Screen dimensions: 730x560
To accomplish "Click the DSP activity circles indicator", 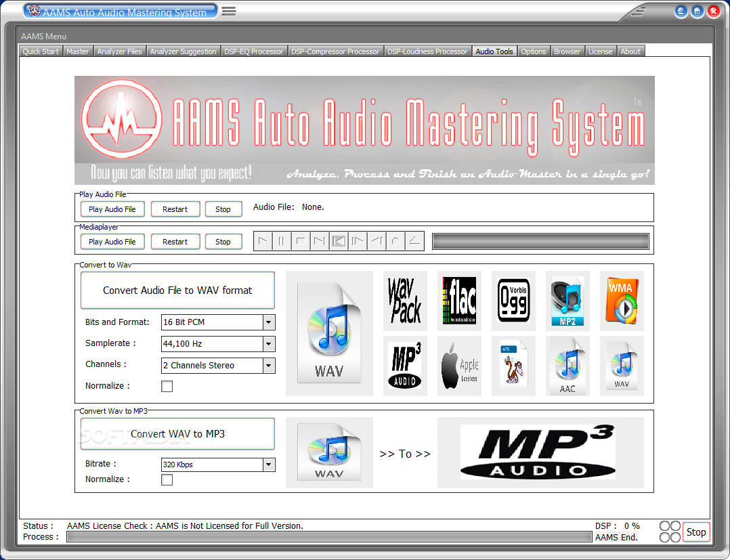I will [670, 532].
